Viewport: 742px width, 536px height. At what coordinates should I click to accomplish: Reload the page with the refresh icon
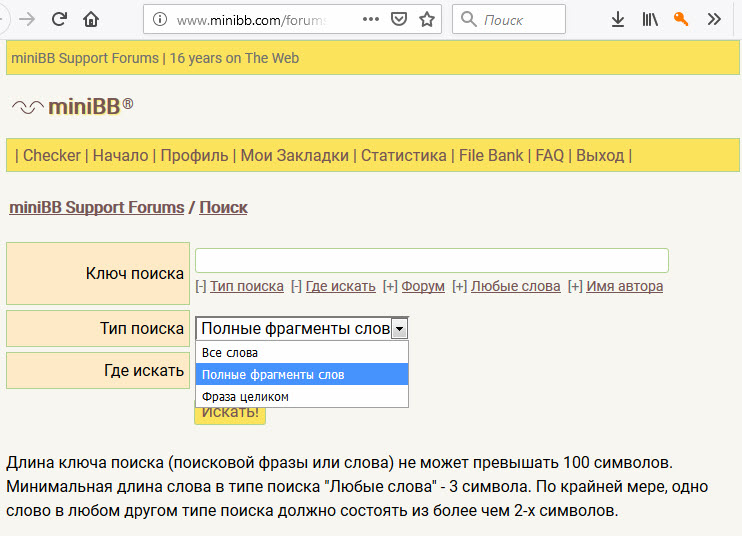point(59,19)
